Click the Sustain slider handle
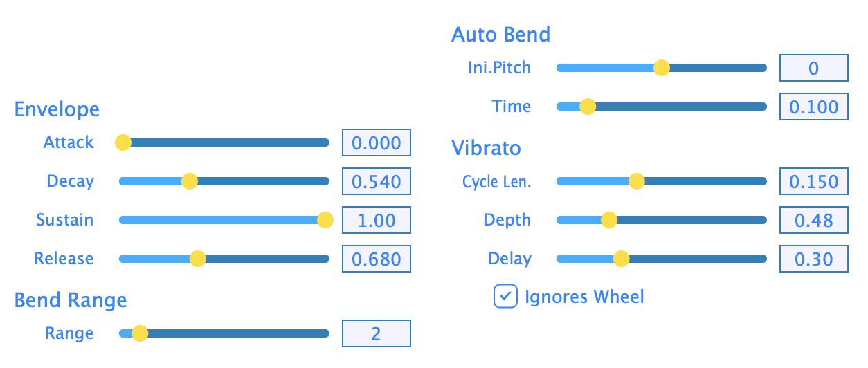 click(325, 220)
